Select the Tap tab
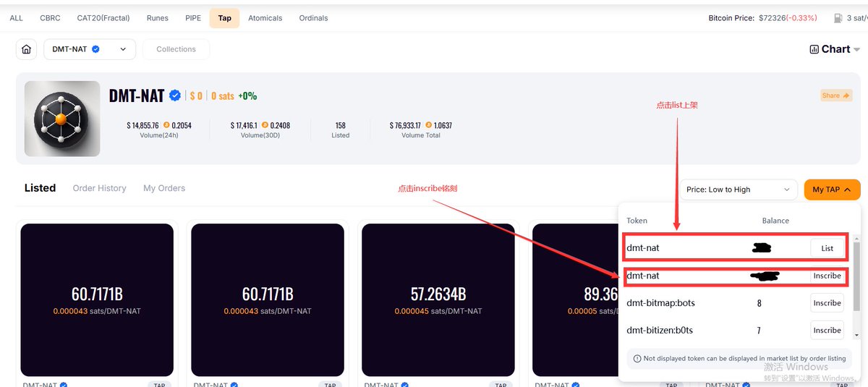The width and height of the screenshot is (868, 387). pyautogui.click(x=225, y=18)
